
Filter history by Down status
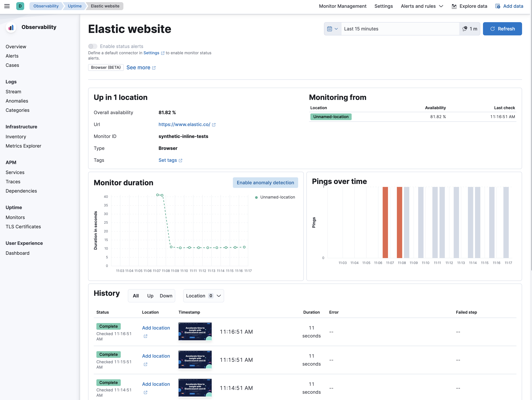pyautogui.click(x=166, y=296)
